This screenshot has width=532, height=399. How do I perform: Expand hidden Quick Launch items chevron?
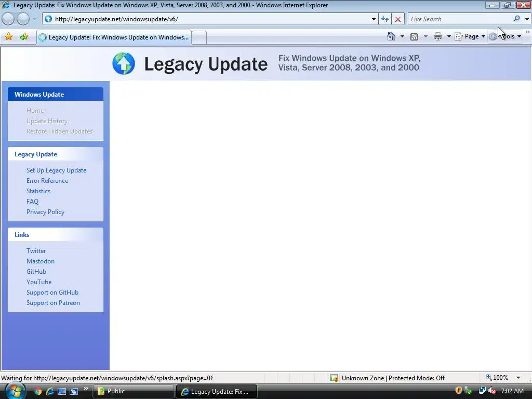coord(86,388)
